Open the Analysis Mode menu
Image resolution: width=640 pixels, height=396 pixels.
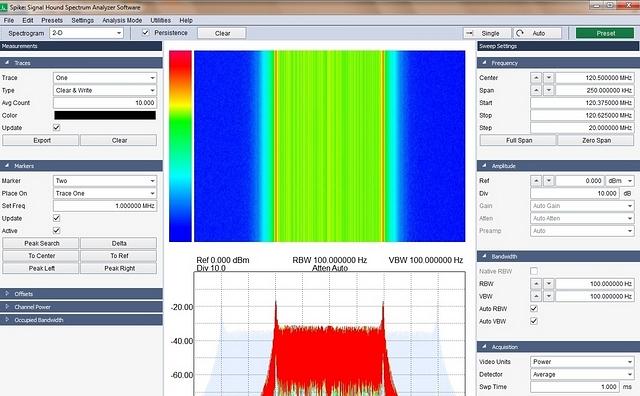click(122, 20)
